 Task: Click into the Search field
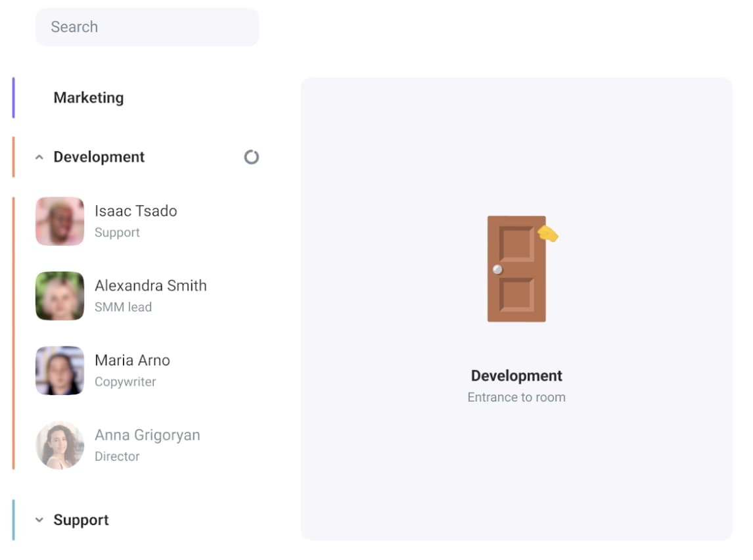click(x=147, y=27)
